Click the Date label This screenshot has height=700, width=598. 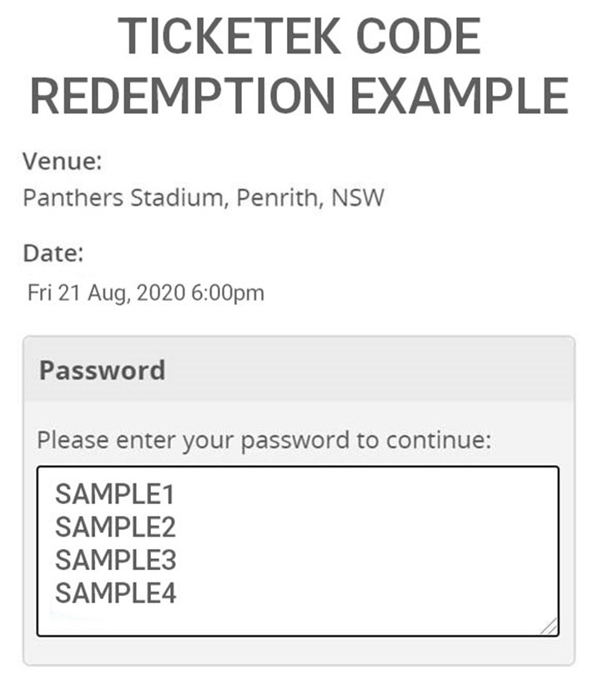(x=53, y=252)
